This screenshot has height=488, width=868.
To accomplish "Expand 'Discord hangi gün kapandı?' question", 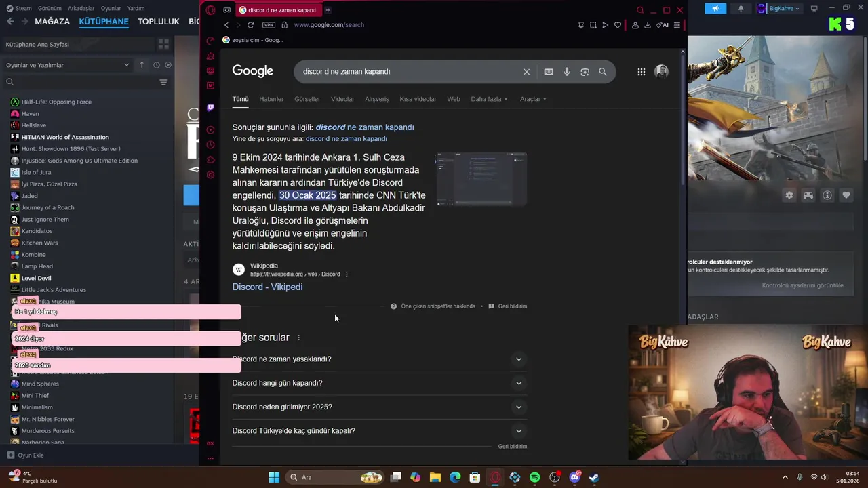I will click(379, 383).
